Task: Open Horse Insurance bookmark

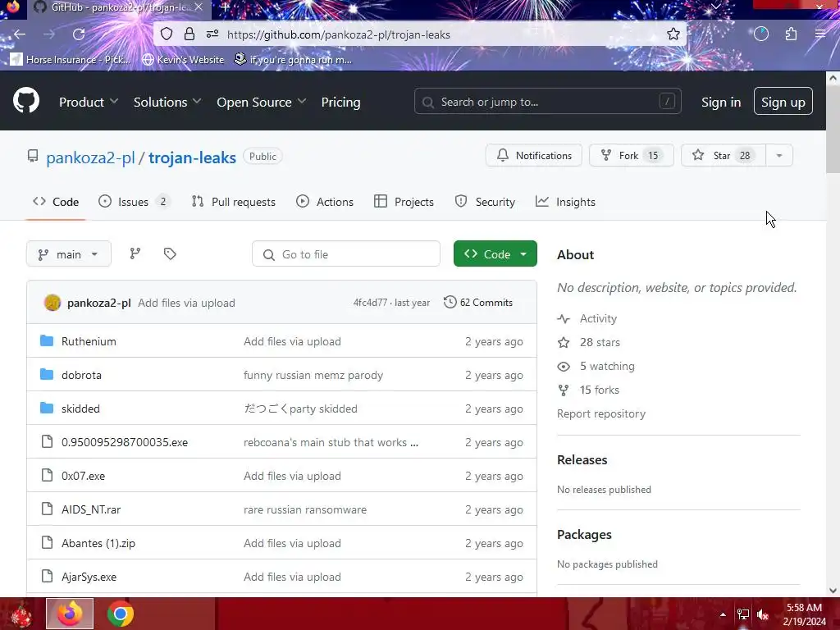Action: (71, 59)
